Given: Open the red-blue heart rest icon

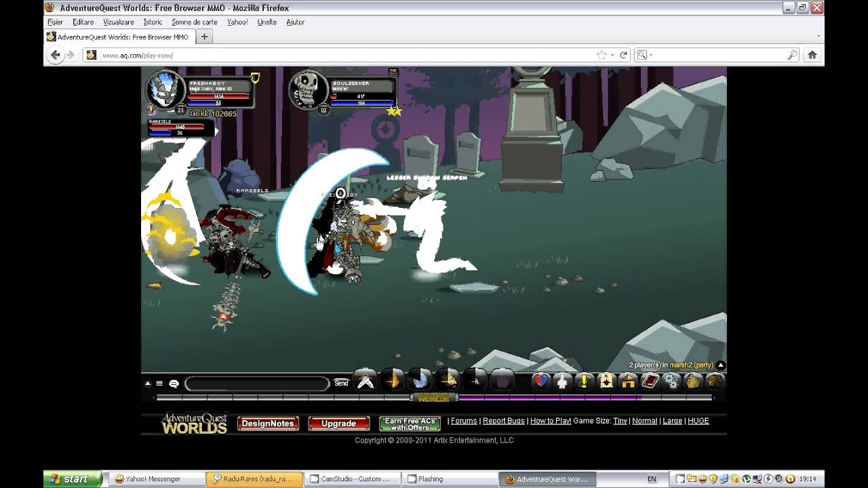Looking at the screenshot, I should [x=540, y=382].
